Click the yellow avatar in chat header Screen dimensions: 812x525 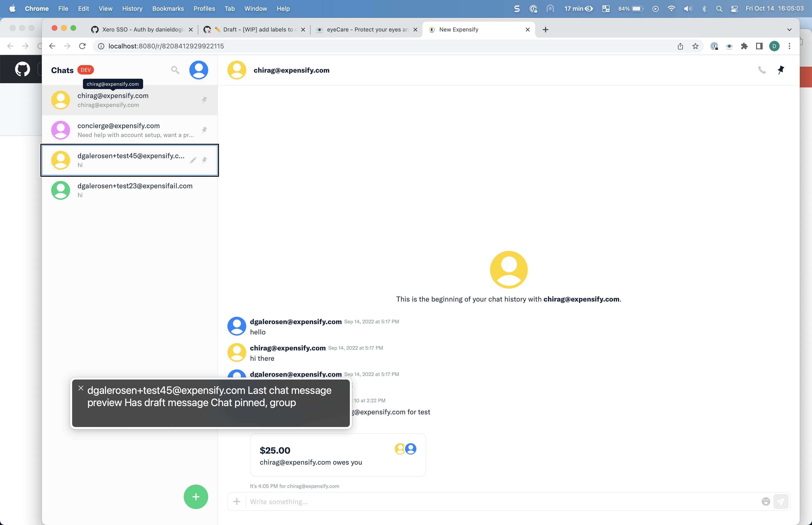click(236, 70)
